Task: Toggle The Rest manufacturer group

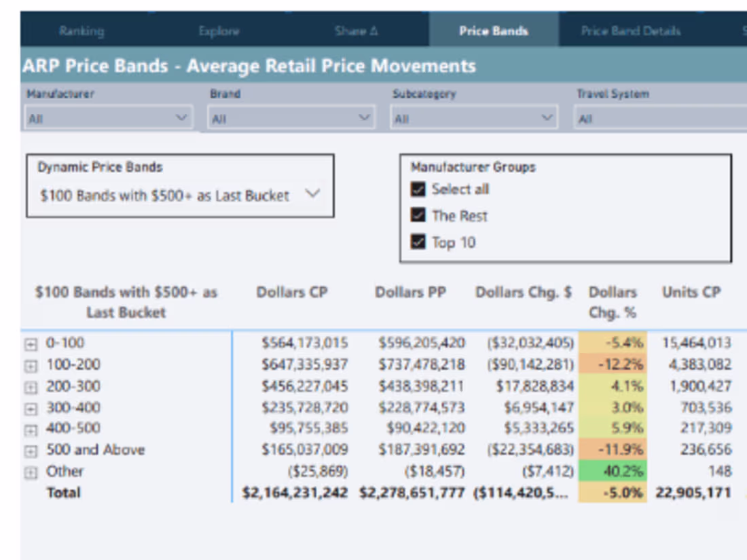Action: click(418, 216)
